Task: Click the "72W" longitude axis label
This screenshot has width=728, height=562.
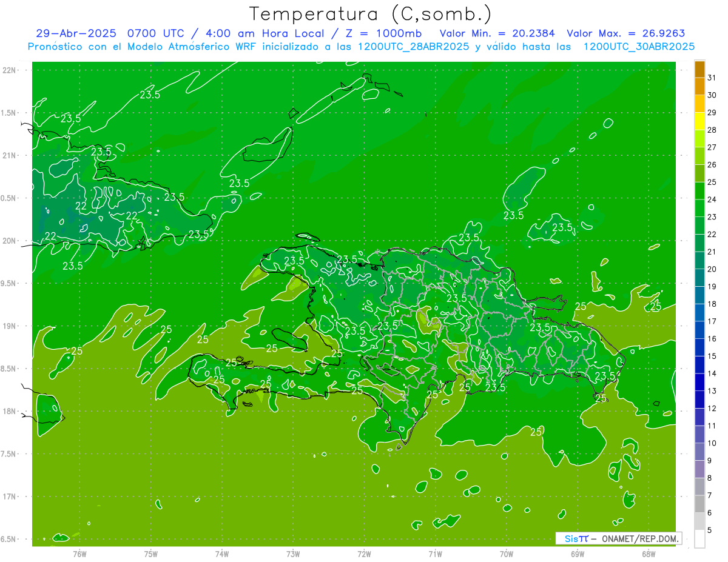Action: [364, 554]
